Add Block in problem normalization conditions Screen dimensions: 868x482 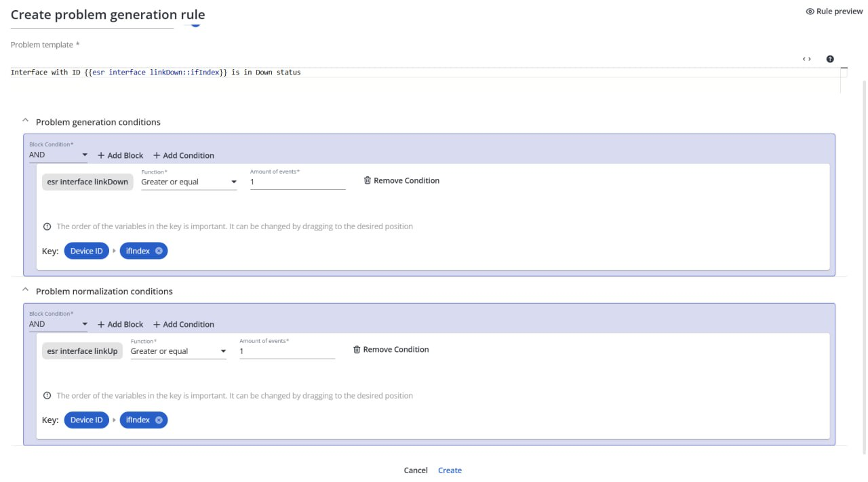(121, 325)
